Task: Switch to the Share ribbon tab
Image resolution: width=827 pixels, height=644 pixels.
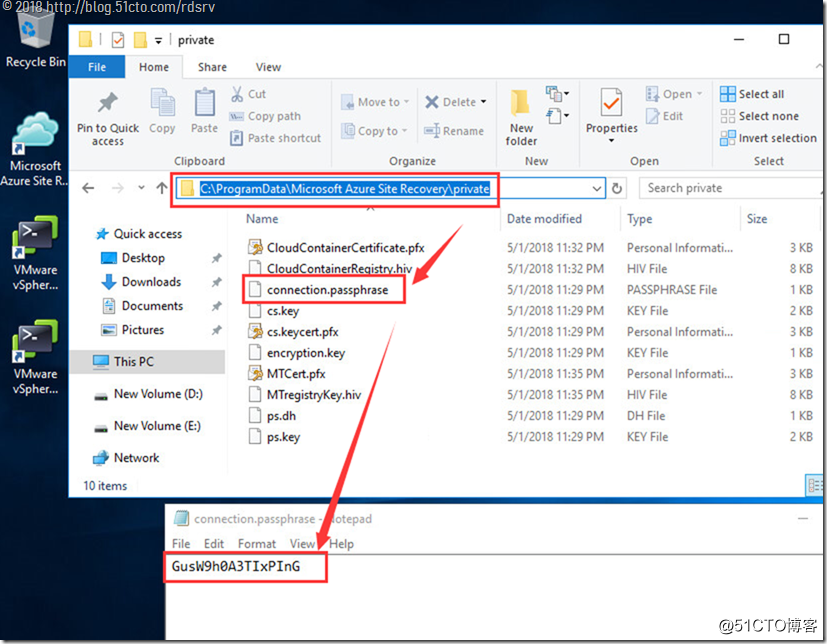Action: 212,67
